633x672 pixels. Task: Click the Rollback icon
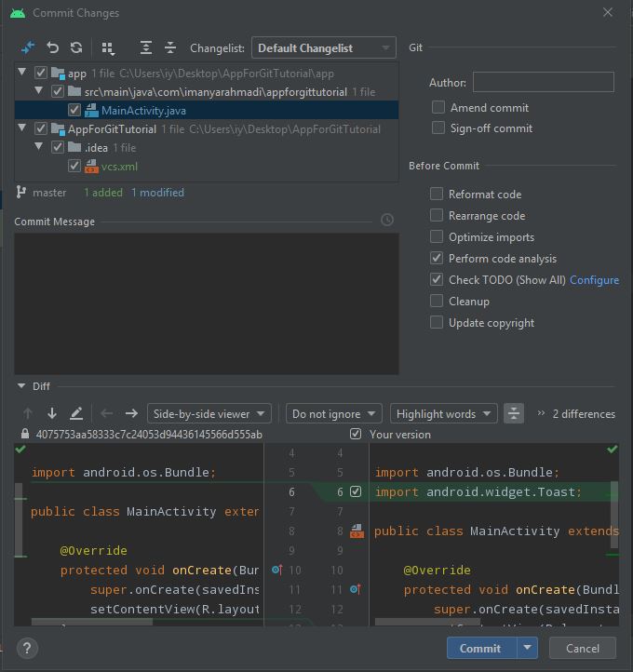[52, 47]
